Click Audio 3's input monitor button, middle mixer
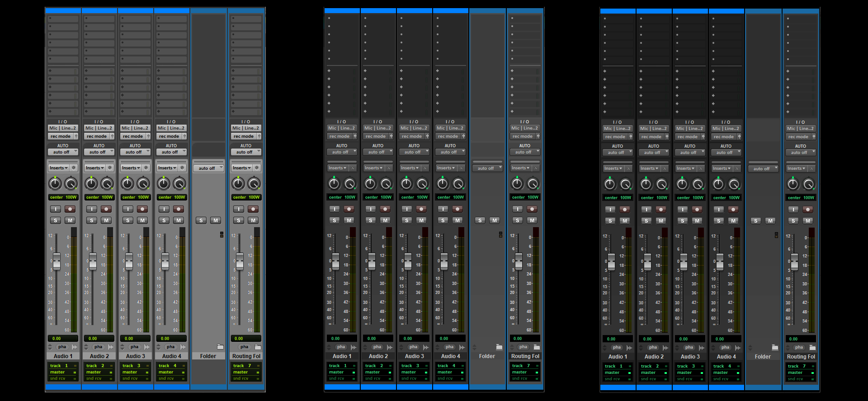This screenshot has height=401, width=868. (x=407, y=209)
